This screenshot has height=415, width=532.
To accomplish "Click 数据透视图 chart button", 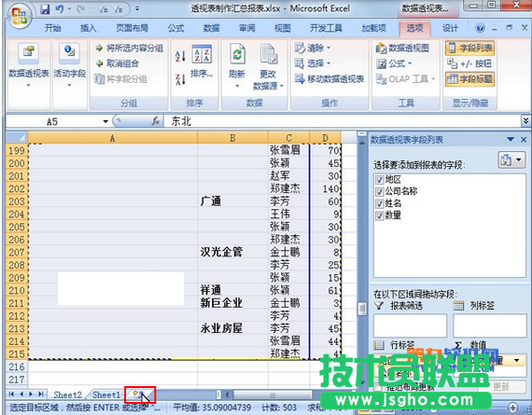I will (402, 48).
